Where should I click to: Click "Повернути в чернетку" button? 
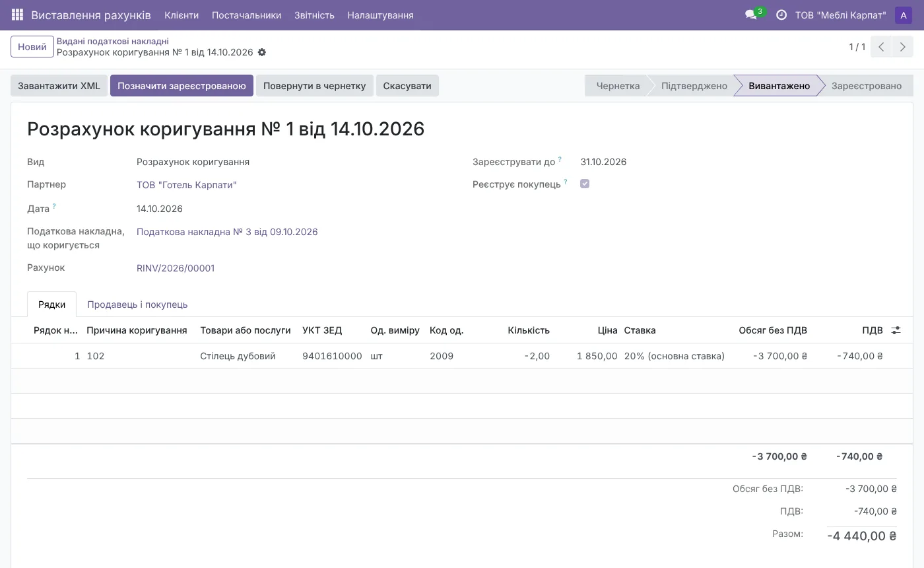coord(314,86)
